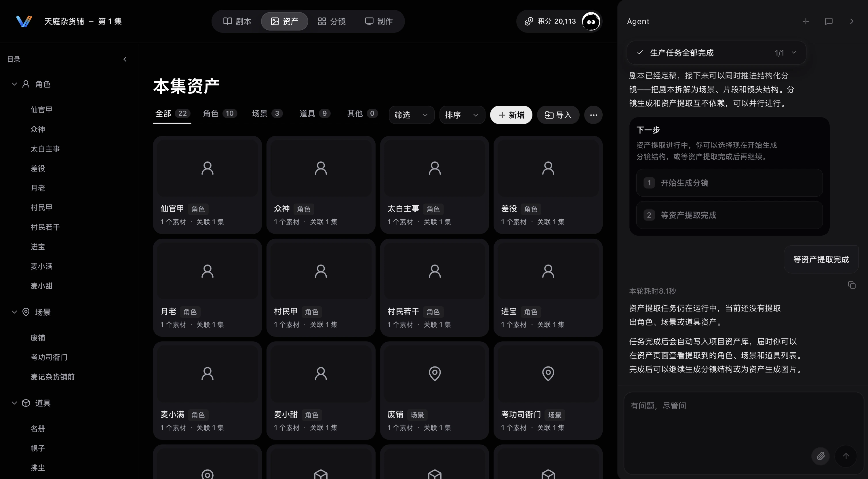Select 废铺 in the sidebar tree
This screenshot has width=868, height=479.
pyautogui.click(x=37, y=337)
